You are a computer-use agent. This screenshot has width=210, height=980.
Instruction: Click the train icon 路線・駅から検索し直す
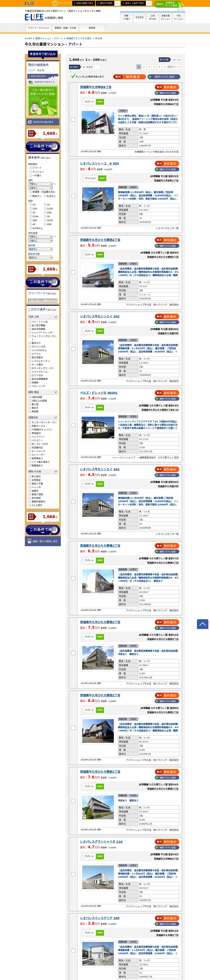(43, 541)
